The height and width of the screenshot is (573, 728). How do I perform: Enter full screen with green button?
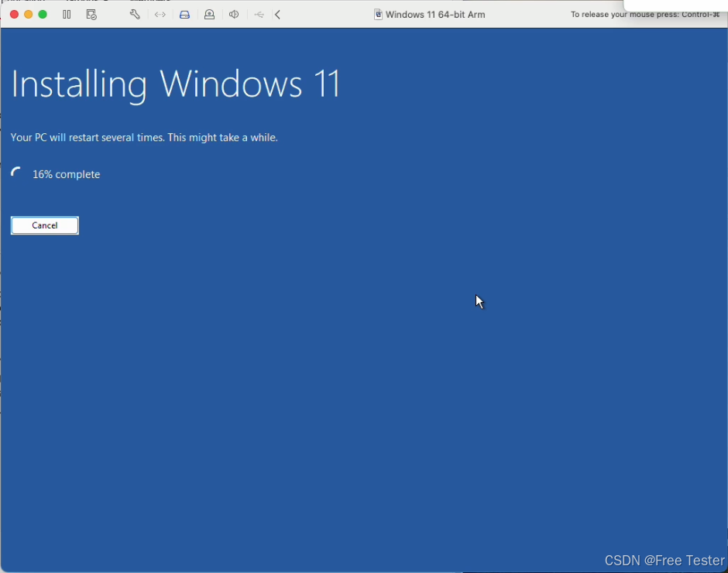pyautogui.click(x=43, y=15)
